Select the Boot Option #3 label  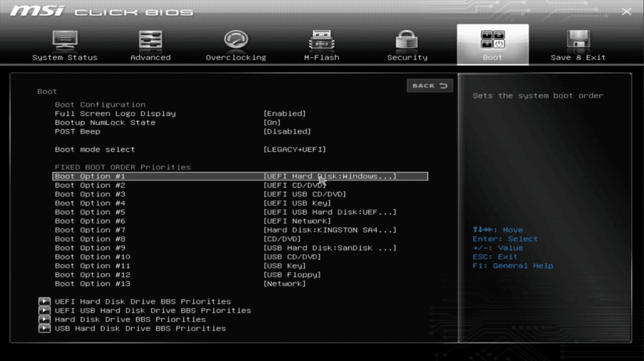(x=90, y=194)
